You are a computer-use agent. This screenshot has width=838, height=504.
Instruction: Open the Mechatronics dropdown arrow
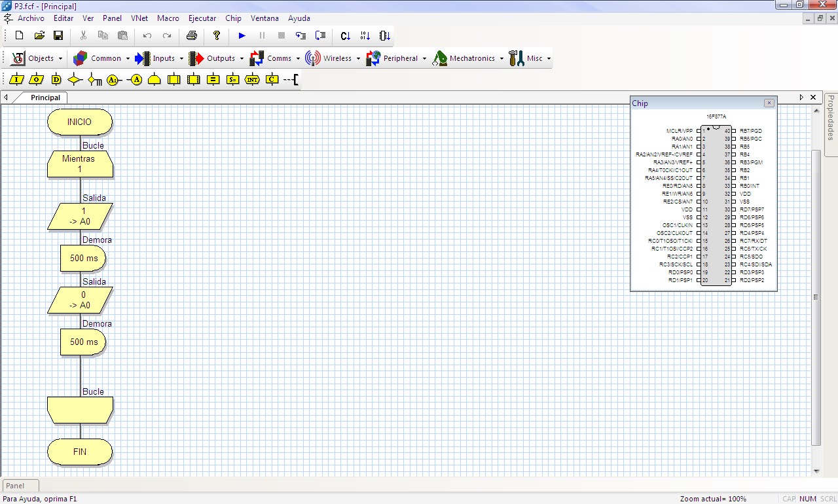pyautogui.click(x=502, y=58)
